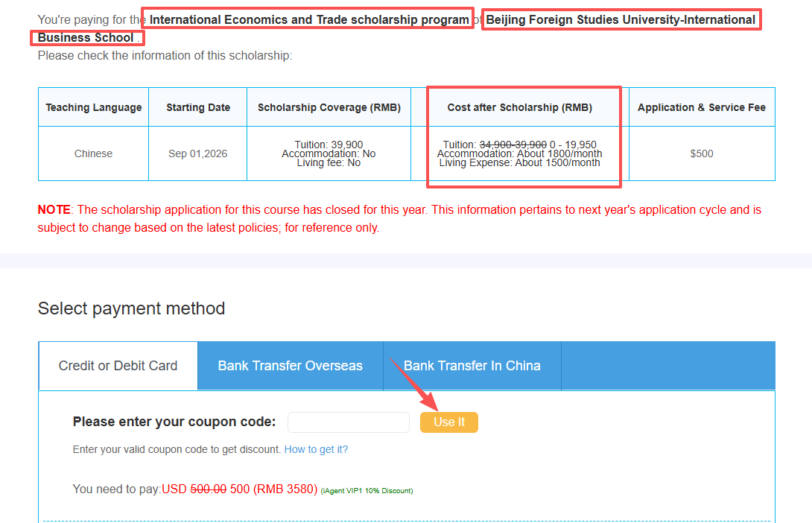
Task: Click the International Economics and Trade program name
Action: coord(309,19)
